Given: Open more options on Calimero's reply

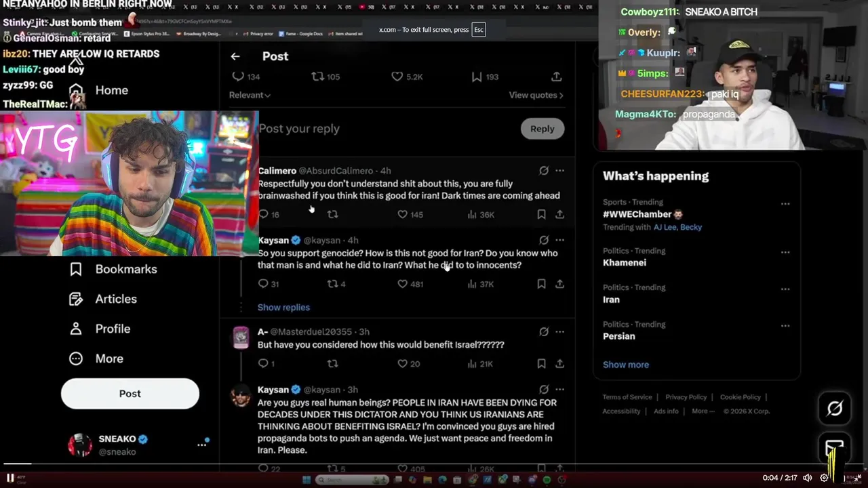Looking at the screenshot, I should (559, 171).
